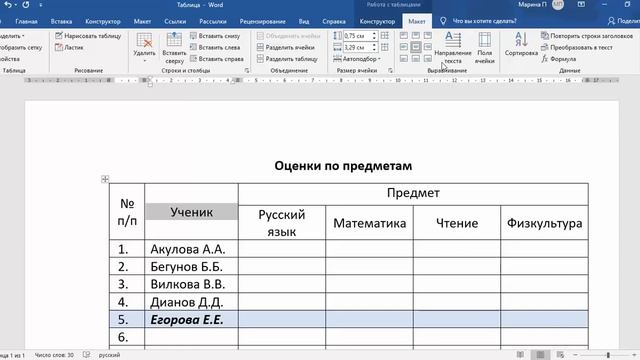Click Split Cells (Разделить ячейки)
Image resolution: width=640 pixels, height=360 pixels.
(286, 47)
